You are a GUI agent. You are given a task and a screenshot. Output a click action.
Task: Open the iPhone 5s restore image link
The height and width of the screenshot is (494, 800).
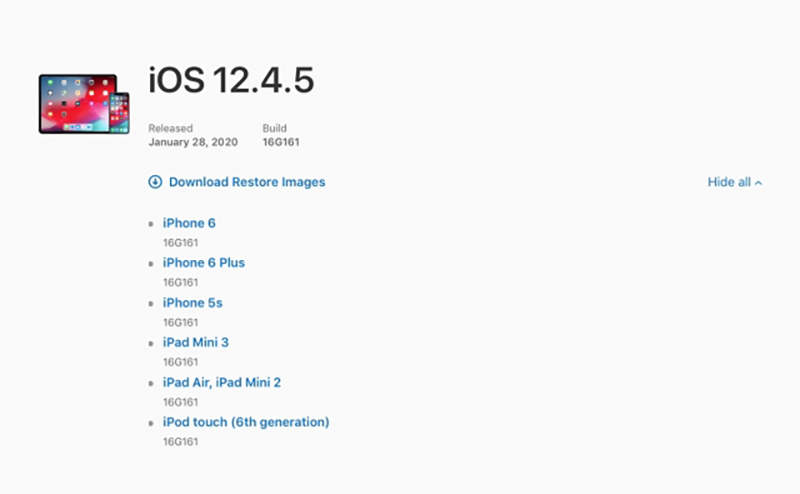192,302
